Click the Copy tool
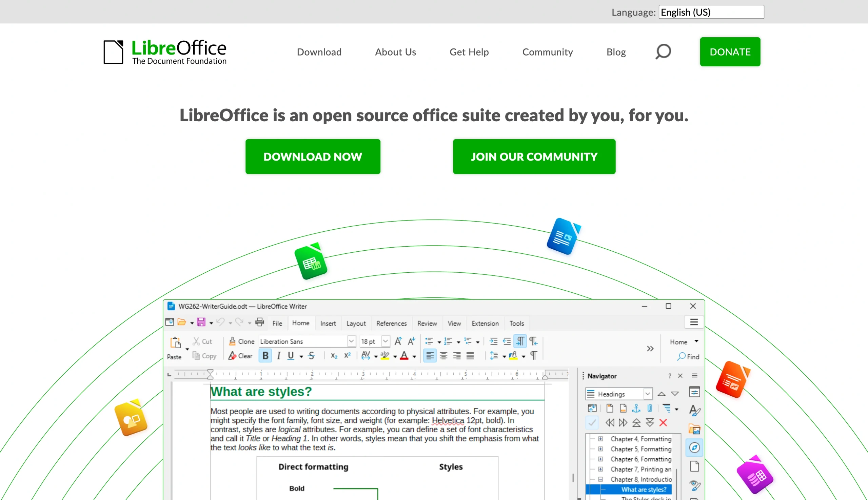 point(204,356)
